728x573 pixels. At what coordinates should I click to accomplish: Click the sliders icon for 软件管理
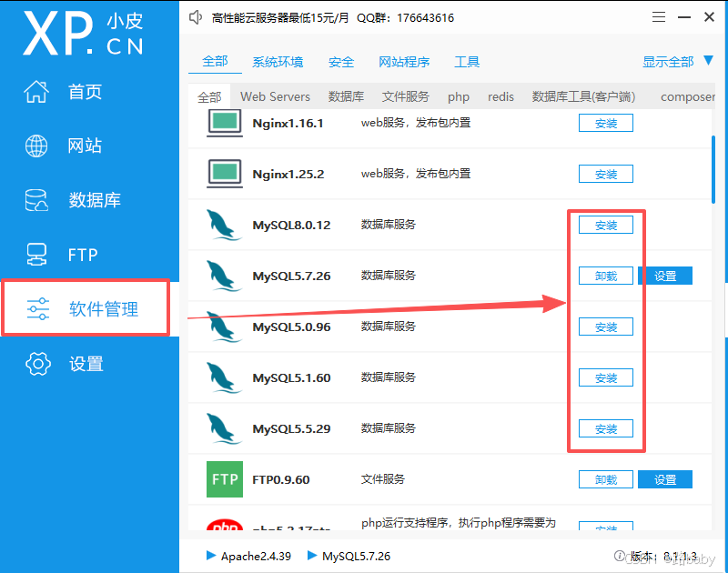38,309
